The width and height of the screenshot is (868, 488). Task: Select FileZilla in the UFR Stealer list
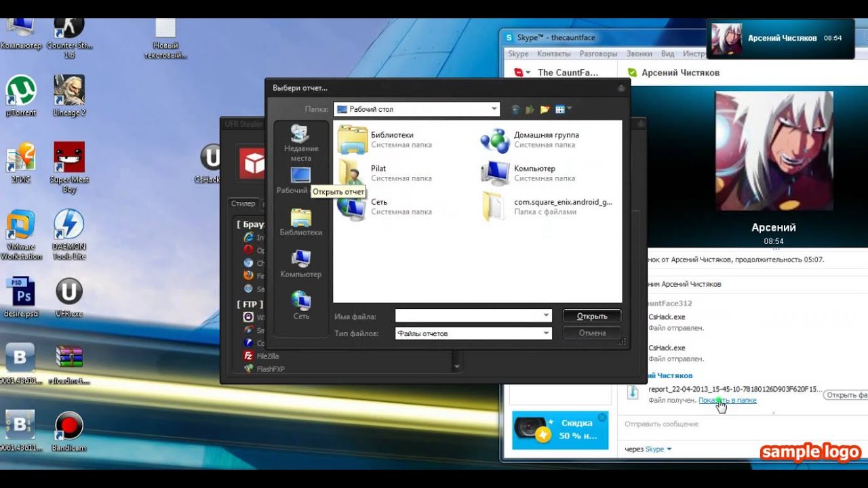click(262, 356)
